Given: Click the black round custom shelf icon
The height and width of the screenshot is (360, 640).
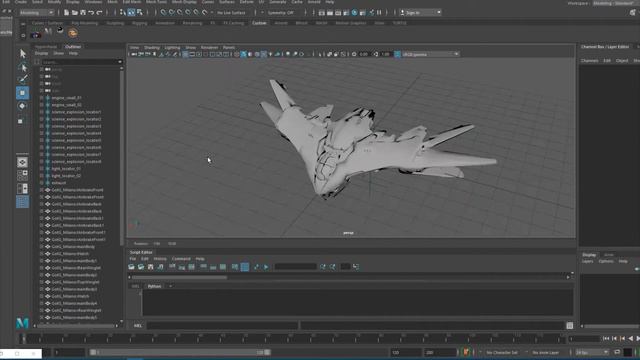Looking at the screenshot, I should coord(60,30).
